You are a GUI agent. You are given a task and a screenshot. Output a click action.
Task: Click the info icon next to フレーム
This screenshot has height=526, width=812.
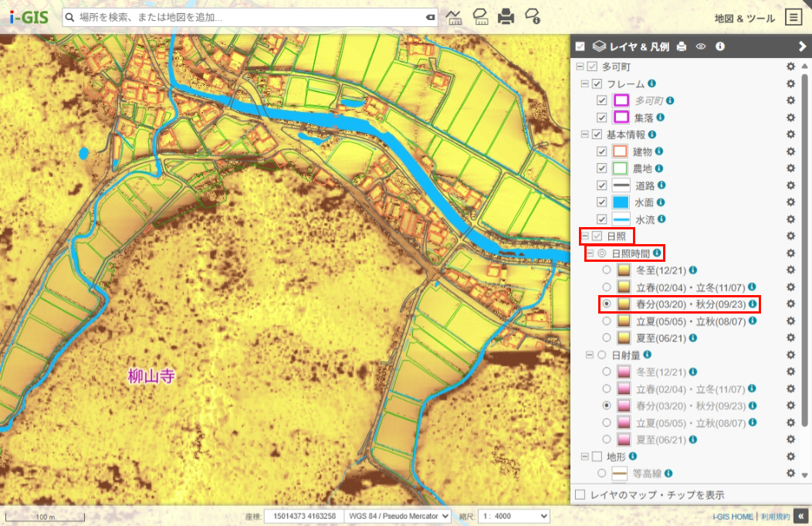click(x=652, y=83)
